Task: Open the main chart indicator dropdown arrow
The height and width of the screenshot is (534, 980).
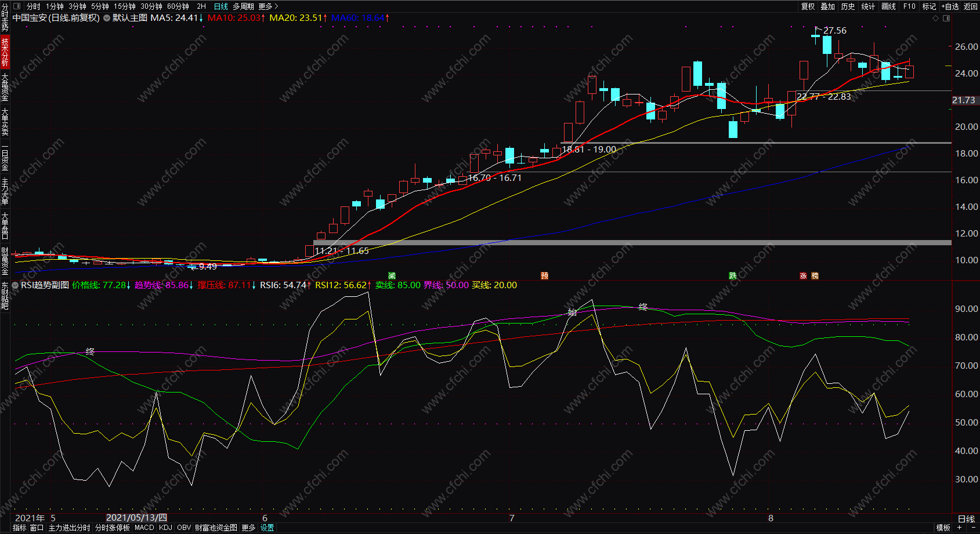Action: tap(107, 18)
